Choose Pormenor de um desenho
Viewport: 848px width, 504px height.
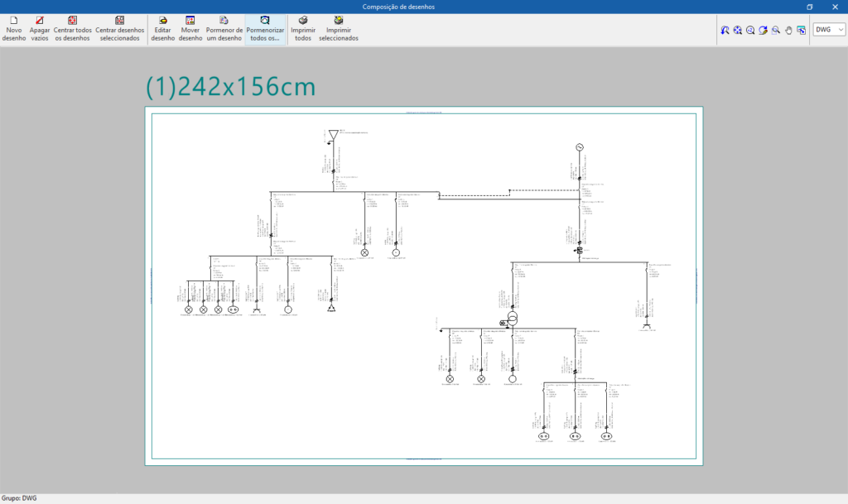click(224, 29)
